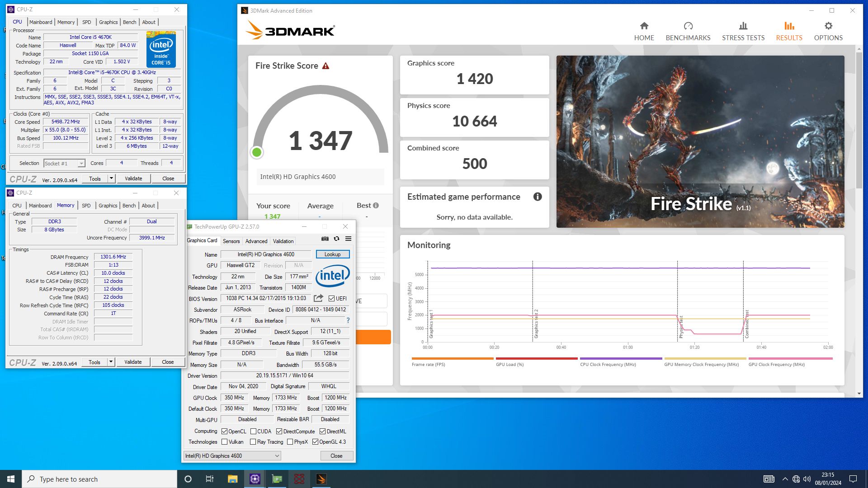Image resolution: width=868 pixels, height=488 pixels.
Task: Open Cortana circle on the taskbar
Action: (188, 479)
